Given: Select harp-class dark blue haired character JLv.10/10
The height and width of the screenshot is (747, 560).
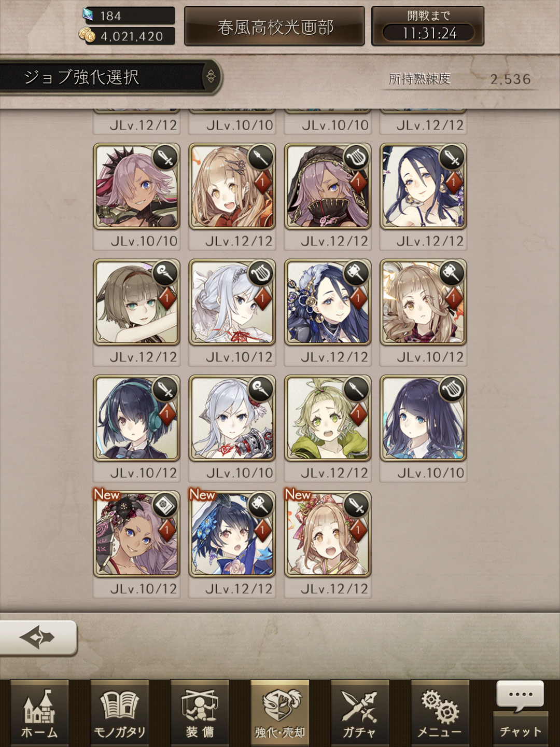Looking at the screenshot, I should (423, 418).
